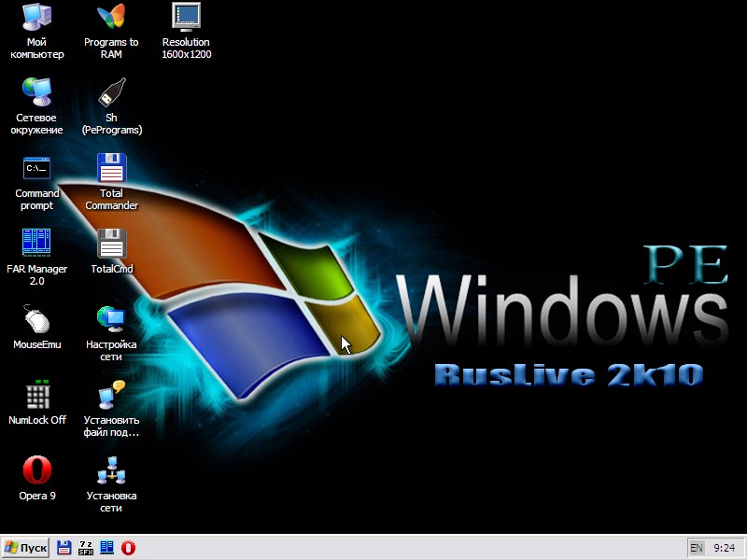Open the Установка сети network icon
Viewport: 747px width, 560px height.
[x=111, y=484]
